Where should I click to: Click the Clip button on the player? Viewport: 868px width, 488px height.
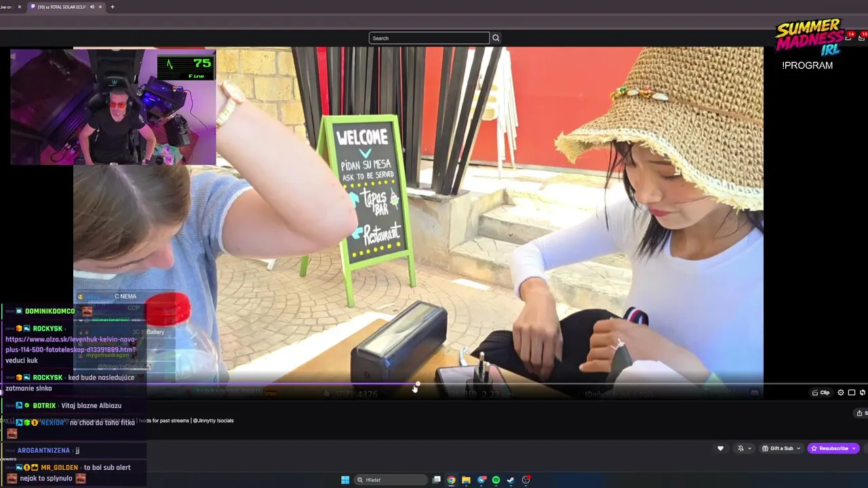(x=821, y=392)
